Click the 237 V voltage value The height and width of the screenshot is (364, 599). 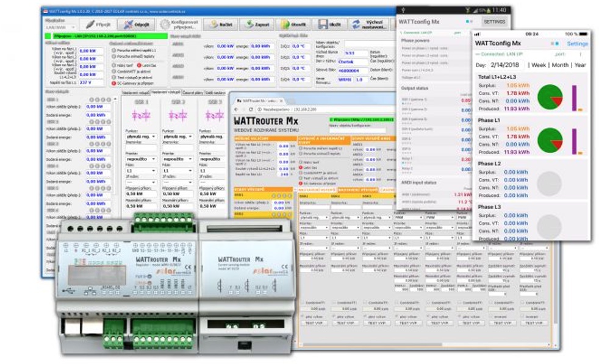90,82
